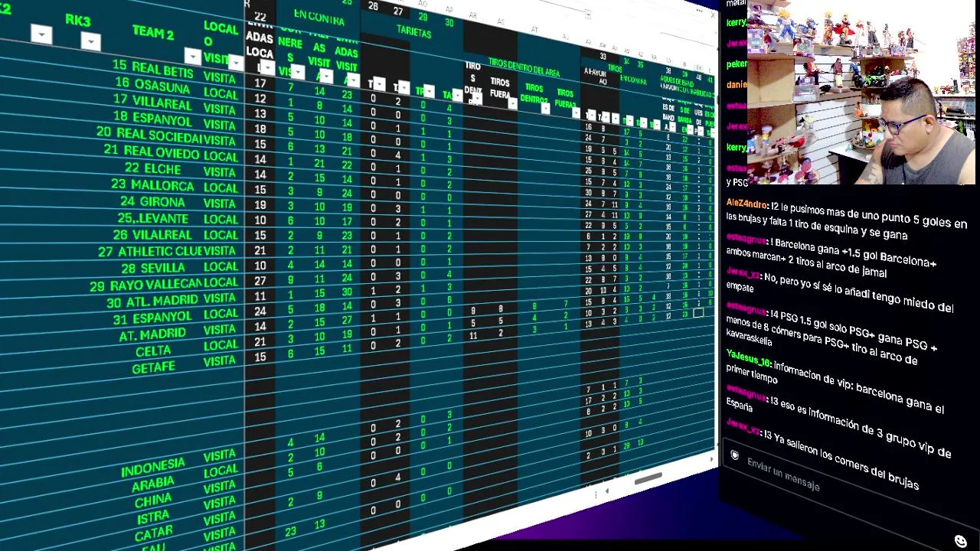
Task: Click the spreadsheet's scroll-left arrow
Action: click(607, 491)
